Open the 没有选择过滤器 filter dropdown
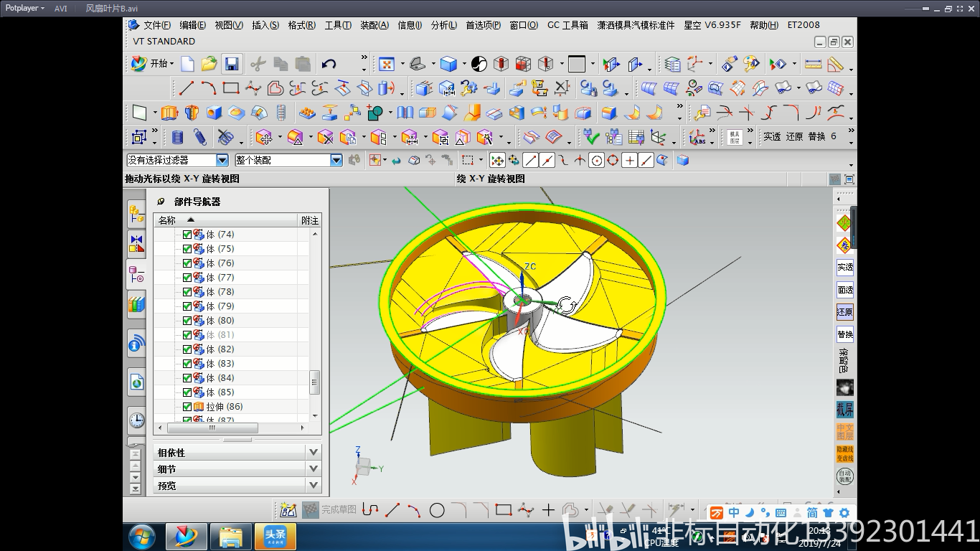Screen dimensions: 980x551 point(222,160)
